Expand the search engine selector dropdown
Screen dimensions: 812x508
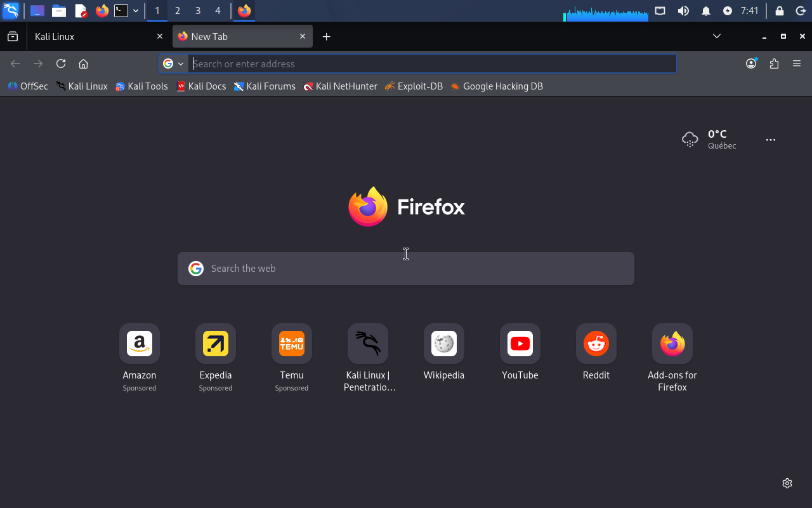173,63
